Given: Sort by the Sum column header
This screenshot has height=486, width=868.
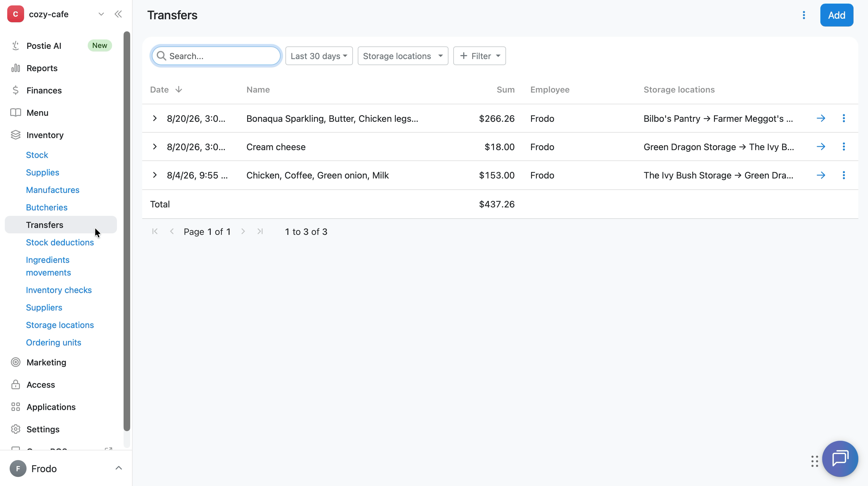Looking at the screenshot, I should pos(505,90).
